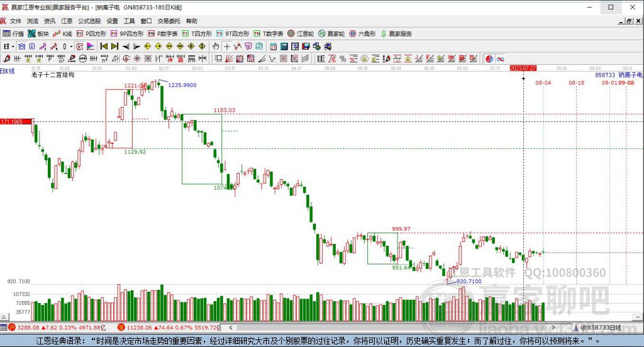Click the 920.7100 low price label
The image size is (644, 347).
click(x=469, y=281)
